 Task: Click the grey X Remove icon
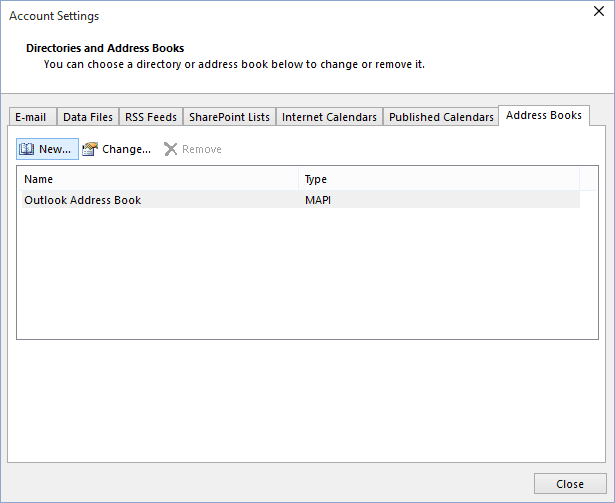coord(171,149)
